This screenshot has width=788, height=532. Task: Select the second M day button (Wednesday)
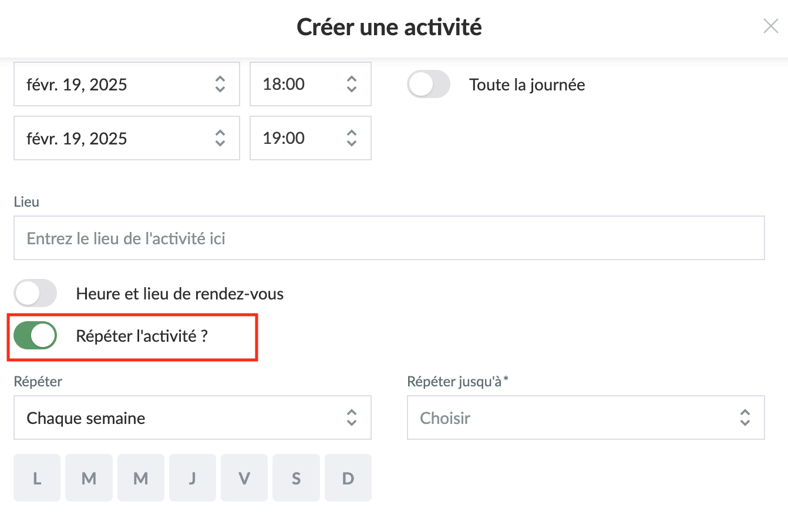141,478
